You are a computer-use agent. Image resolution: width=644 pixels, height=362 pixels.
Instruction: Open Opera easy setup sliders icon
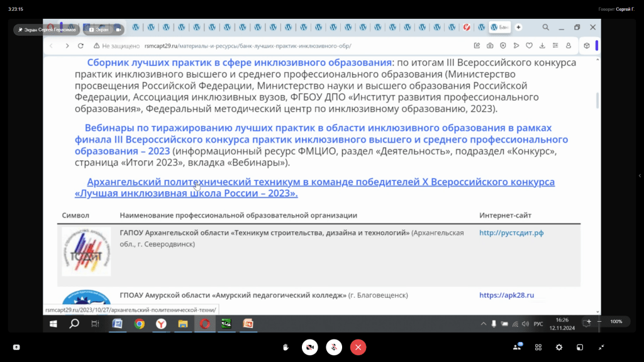[x=555, y=46]
